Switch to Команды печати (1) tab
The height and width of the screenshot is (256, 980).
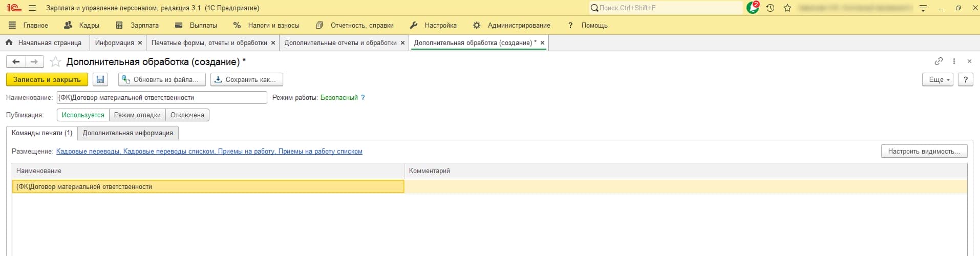pos(42,133)
